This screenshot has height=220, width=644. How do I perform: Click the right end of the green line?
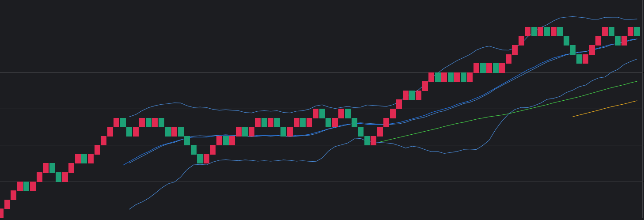point(637,81)
